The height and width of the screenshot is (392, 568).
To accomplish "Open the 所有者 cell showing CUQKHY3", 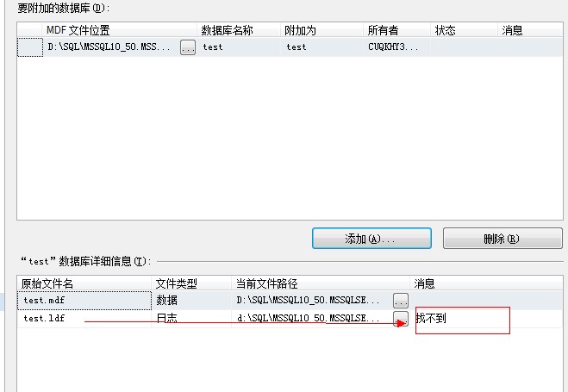I will pyautogui.click(x=394, y=47).
